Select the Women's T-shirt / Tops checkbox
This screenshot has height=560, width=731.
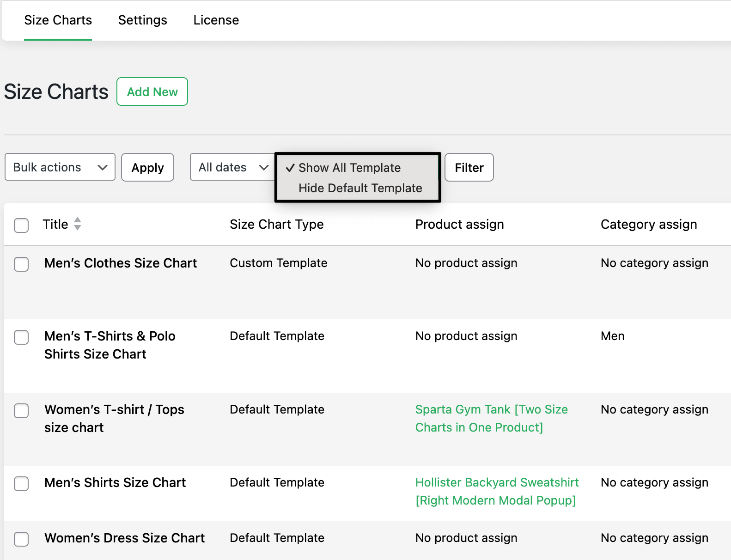click(x=21, y=410)
